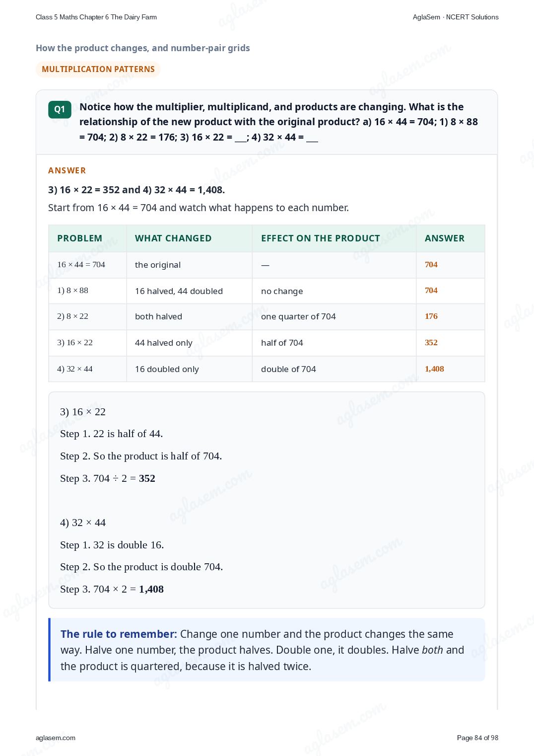This screenshot has height=756, width=534.
Task: Select the MULTIPLICATION PATTERNS tag
Action: pyautogui.click(x=98, y=69)
